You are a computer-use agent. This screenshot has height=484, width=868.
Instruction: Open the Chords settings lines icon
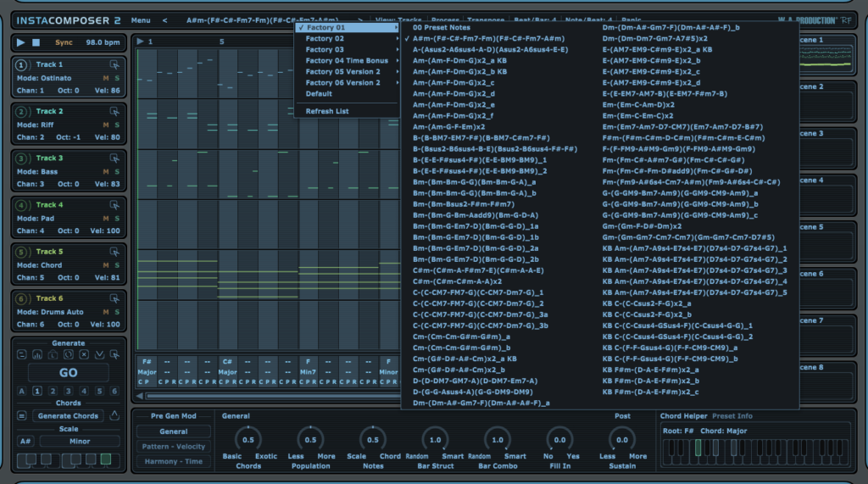coord(21,416)
